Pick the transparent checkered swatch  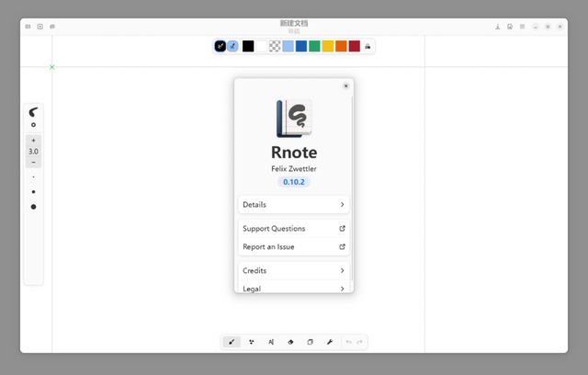(275, 46)
